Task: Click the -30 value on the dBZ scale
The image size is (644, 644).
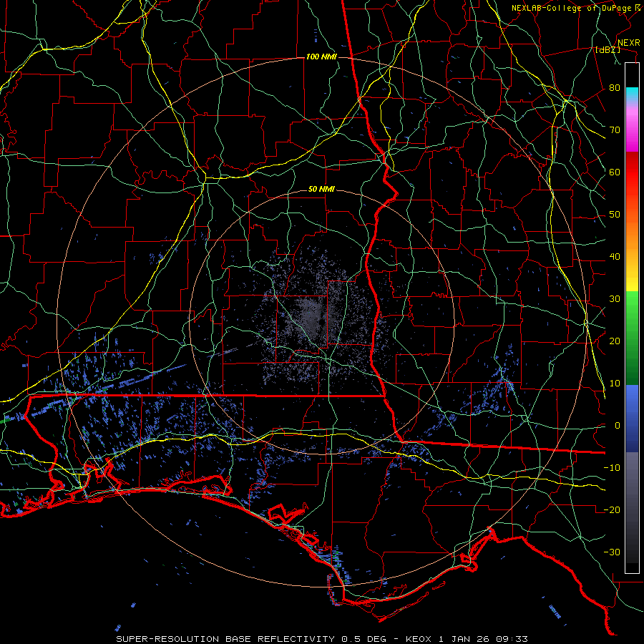Action: [612, 552]
